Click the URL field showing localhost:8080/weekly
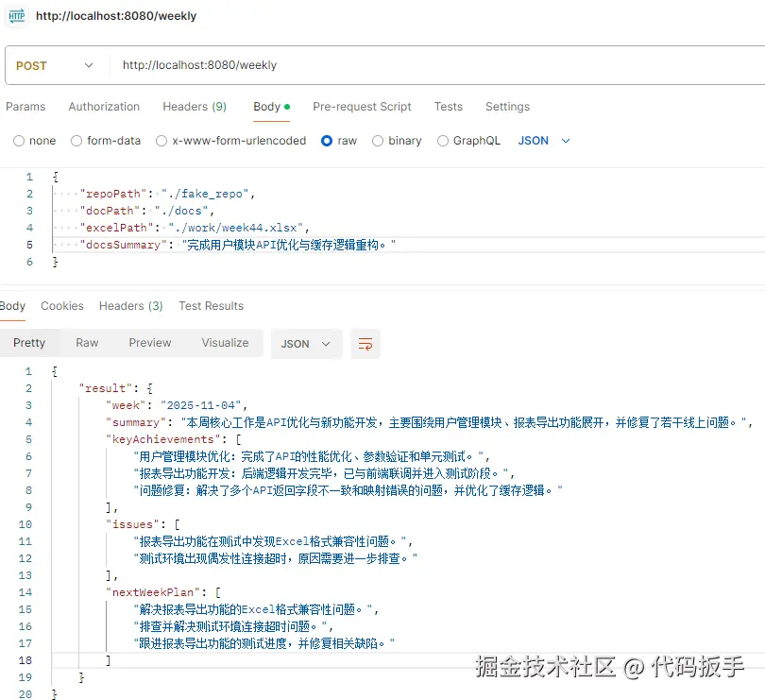Viewport: 765px width, 700px height. point(200,65)
